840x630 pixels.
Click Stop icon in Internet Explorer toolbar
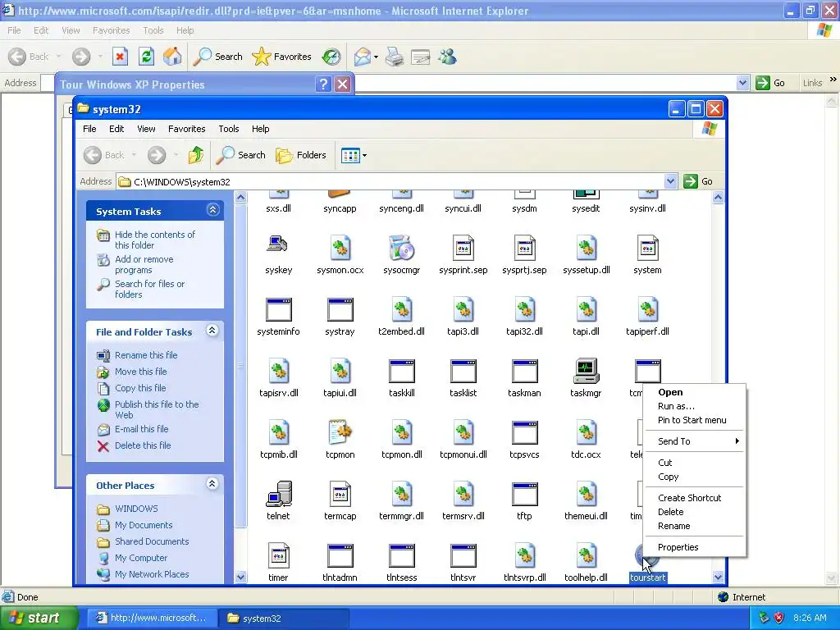[120, 57]
